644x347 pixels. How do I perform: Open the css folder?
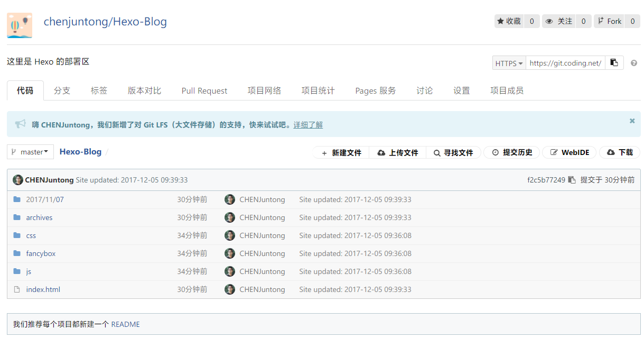click(31, 235)
